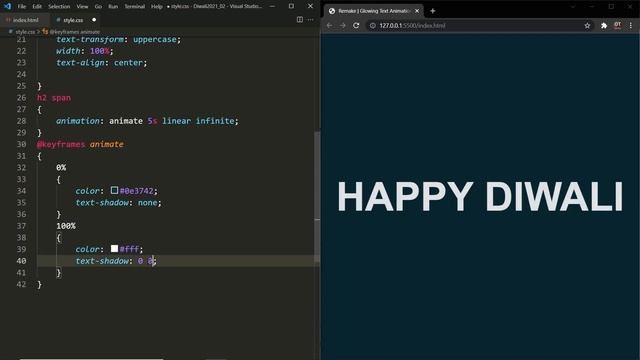Open the Selection menu
640x360 pixels.
pos(59,7)
